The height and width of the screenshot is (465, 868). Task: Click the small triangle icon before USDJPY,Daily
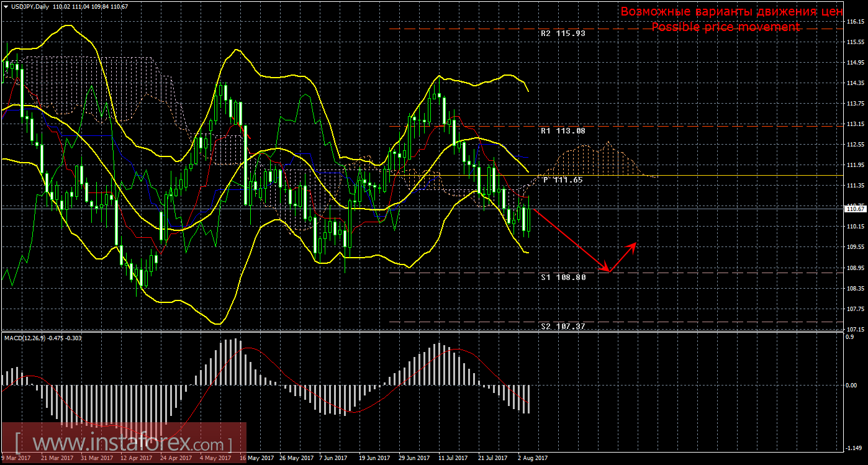click(x=6, y=7)
